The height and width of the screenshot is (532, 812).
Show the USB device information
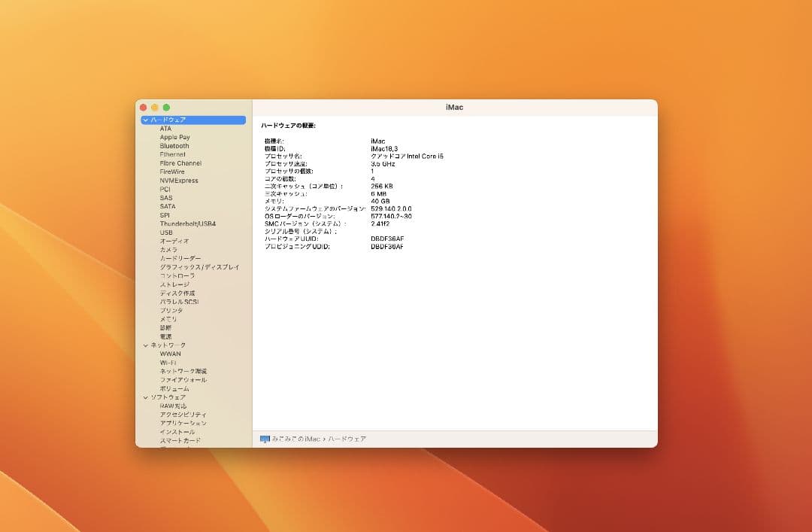coord(166,233)
